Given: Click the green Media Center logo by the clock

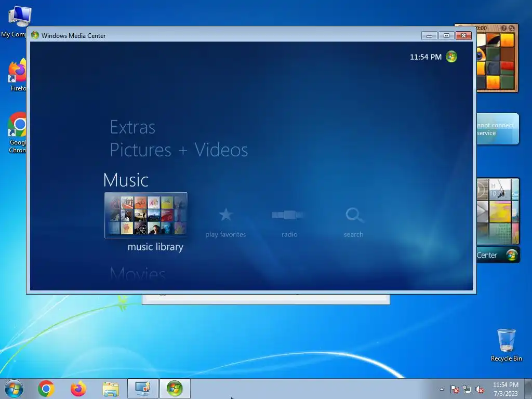Looking at the screenshot, I should tap(451, 57).
